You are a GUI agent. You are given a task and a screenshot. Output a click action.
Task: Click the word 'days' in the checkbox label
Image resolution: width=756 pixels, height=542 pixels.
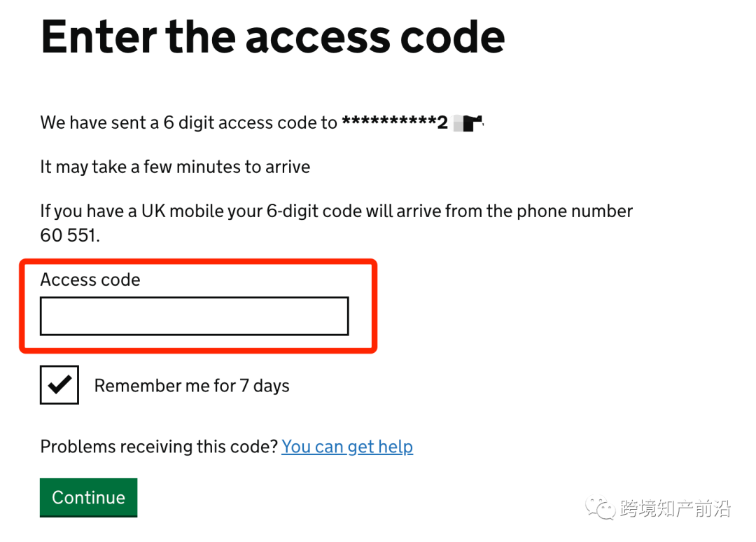click(272, 387)
